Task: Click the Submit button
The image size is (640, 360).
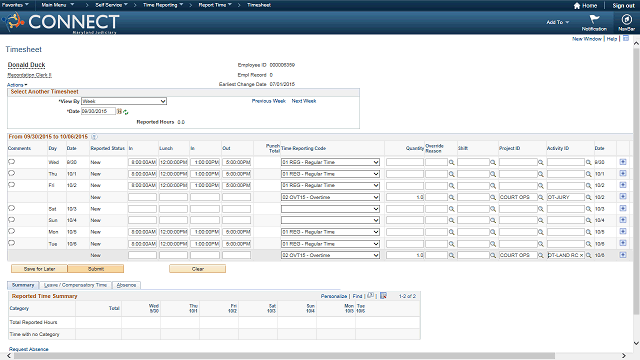Action: click(x=96, y=269)
